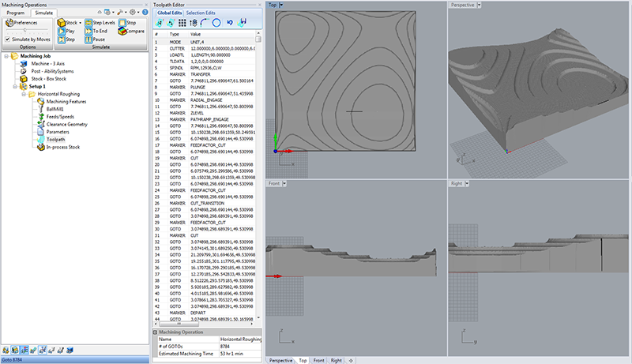Collapse the Machining Job tree node
The image size is (632, 364).
point(6,56)
